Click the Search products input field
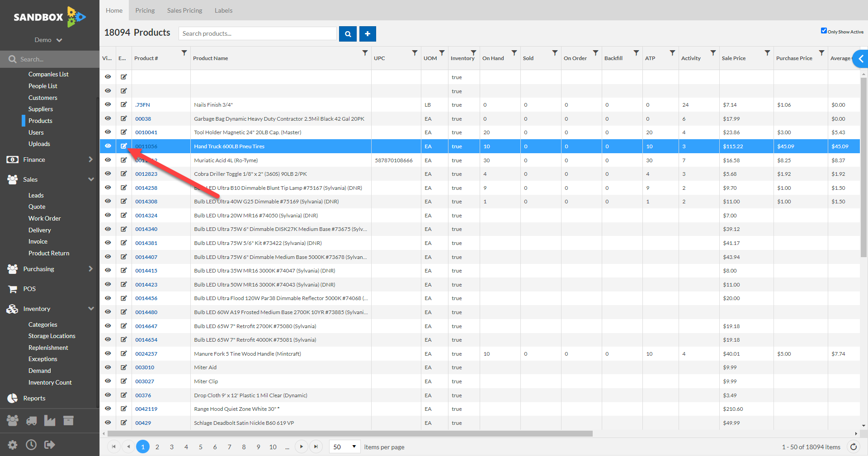 [258, 34]
